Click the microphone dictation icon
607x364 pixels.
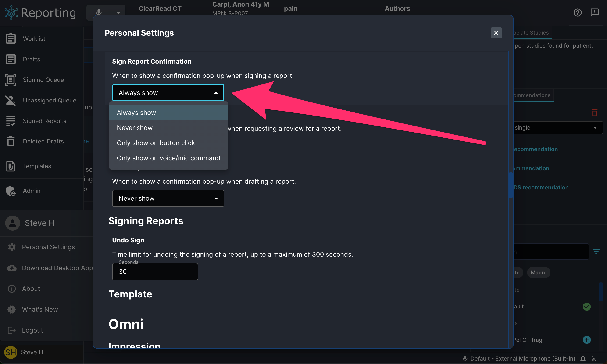coord(99,12)
